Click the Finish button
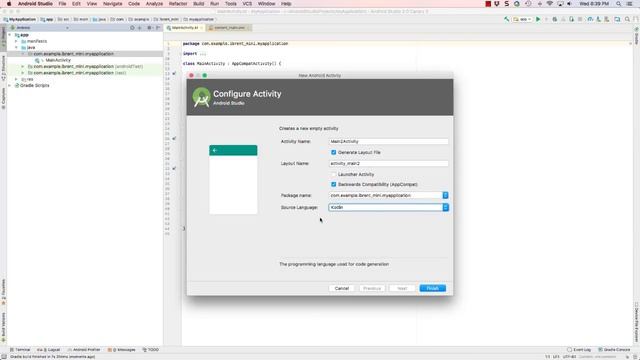Viewport: 640px width, 360px height. 433,288
